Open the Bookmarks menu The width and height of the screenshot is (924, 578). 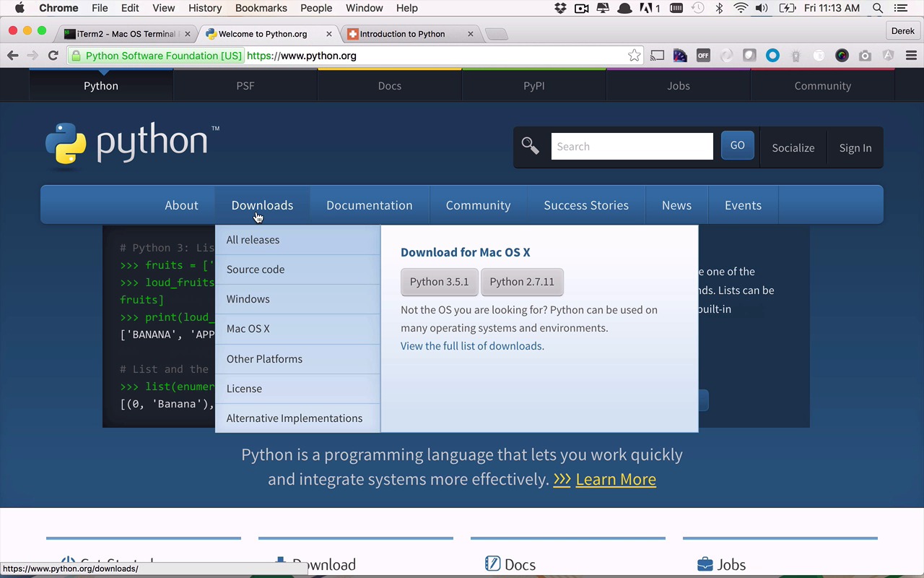pyautogui.click(x=261, y=8)
